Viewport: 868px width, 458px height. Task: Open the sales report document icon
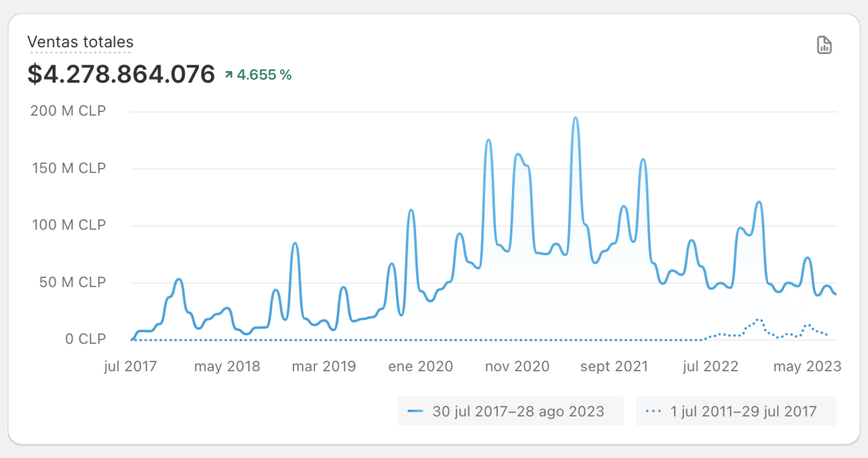(824, 45)
